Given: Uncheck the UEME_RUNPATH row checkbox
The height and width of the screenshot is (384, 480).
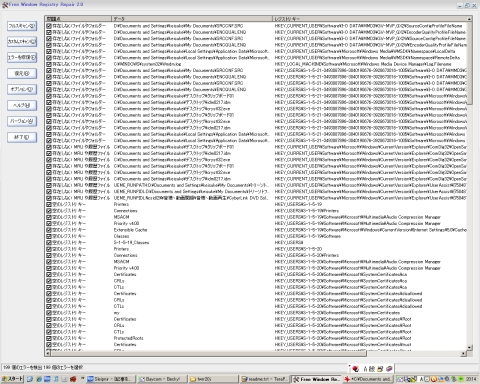Looking at the screenshot, I should coord(49,185).
